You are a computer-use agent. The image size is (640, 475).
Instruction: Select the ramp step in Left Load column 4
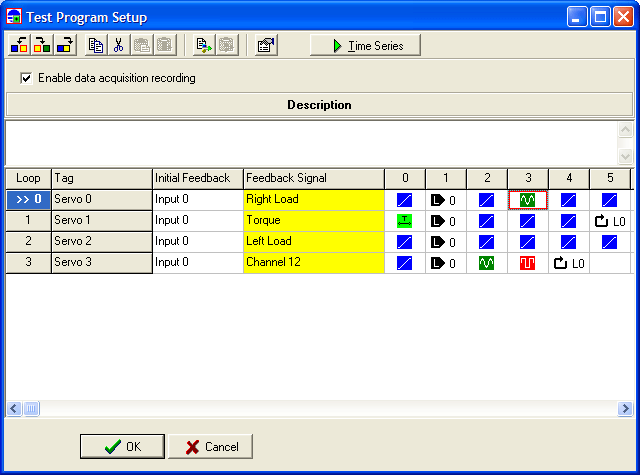(x=568, y=242)
